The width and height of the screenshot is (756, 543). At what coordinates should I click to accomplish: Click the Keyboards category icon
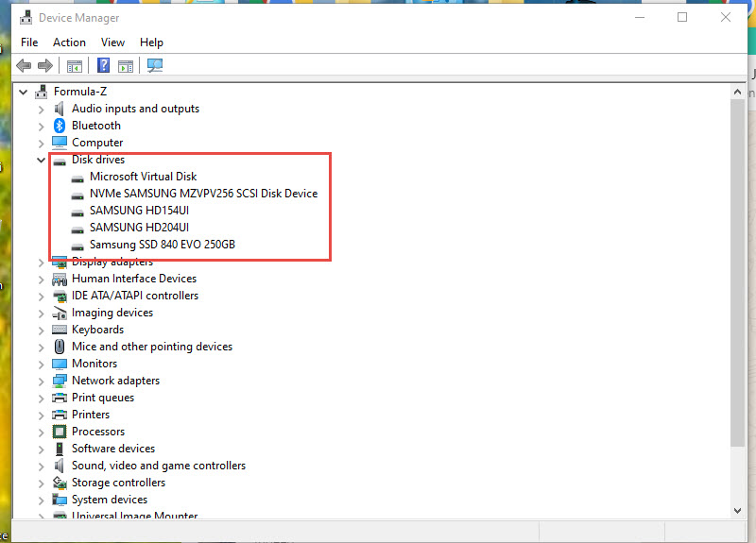(x=60, y=330)
